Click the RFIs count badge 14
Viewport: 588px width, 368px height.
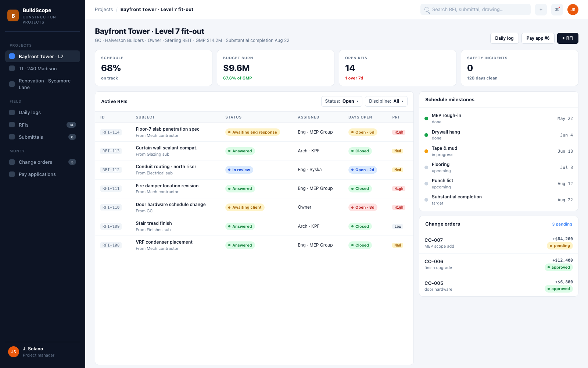click(71, 125)
